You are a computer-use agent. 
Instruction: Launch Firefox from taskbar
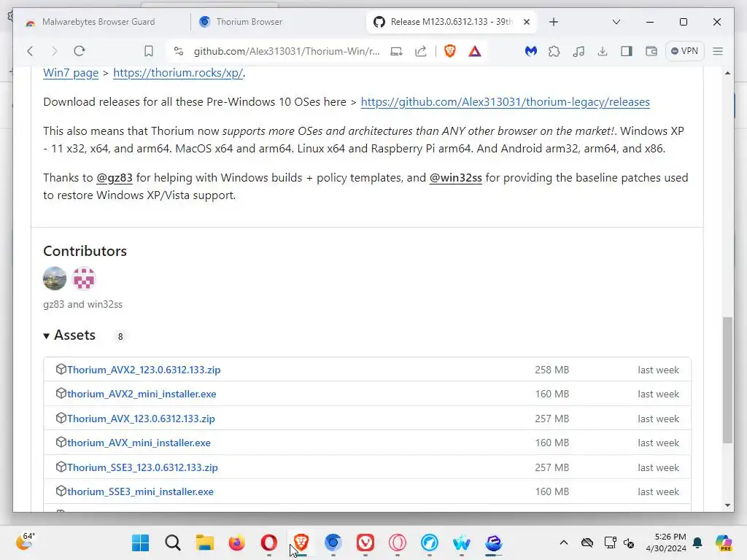237,542
